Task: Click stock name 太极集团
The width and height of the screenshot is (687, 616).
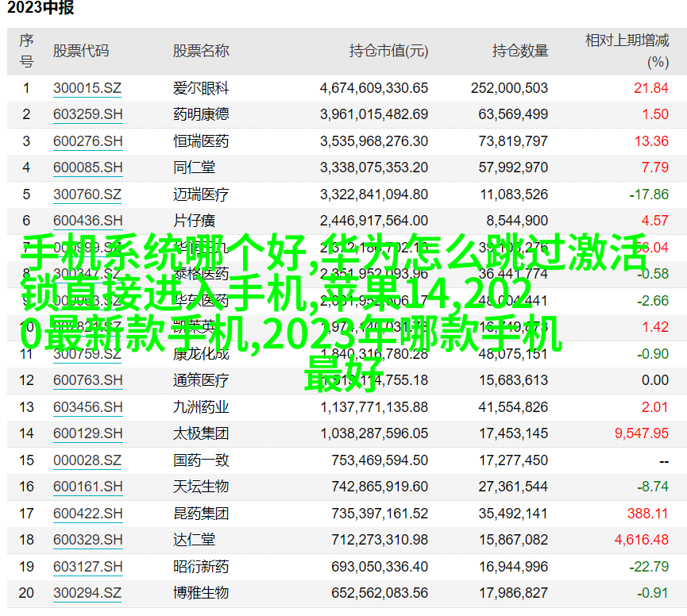Action: click(201, 433)
